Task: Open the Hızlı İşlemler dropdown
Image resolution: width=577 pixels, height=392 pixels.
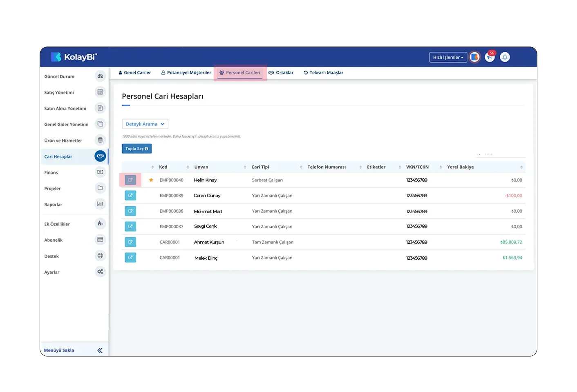Action: (x=448, y=58)
